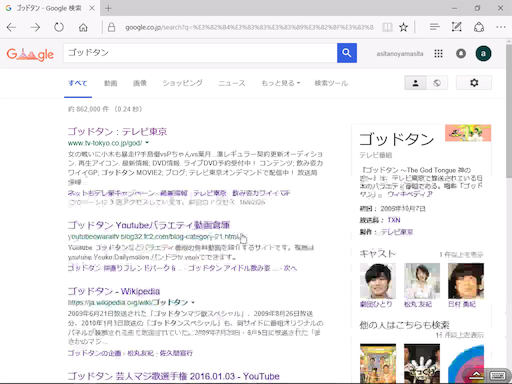Switch to private results person toggle
Screen dimensions: 512x384
coord(415,83)
